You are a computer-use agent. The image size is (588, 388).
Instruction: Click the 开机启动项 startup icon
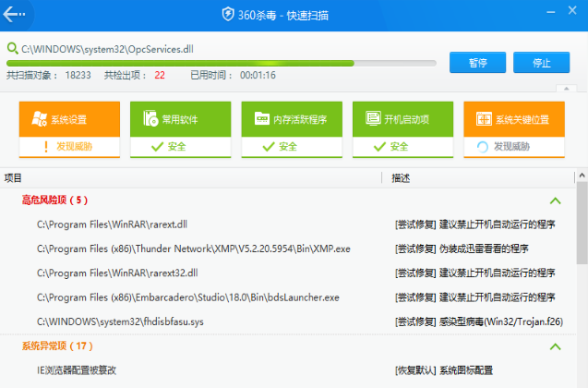pyautogui.click(x=373, y=119)
